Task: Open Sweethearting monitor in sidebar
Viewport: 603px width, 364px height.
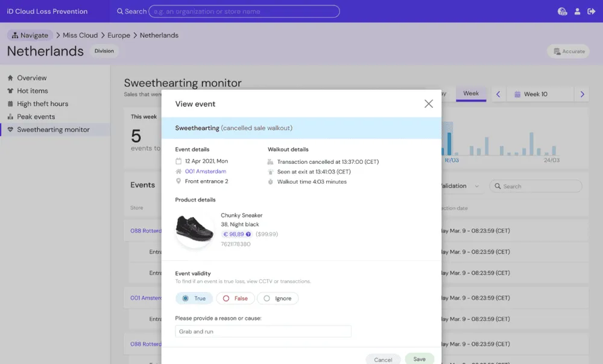Action: (x=55, y=130)
